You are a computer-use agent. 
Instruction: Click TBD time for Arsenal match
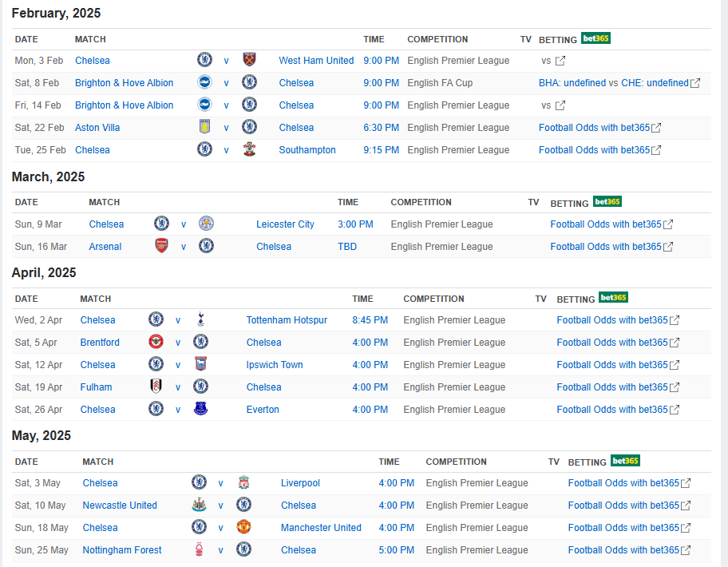point(346,247)
